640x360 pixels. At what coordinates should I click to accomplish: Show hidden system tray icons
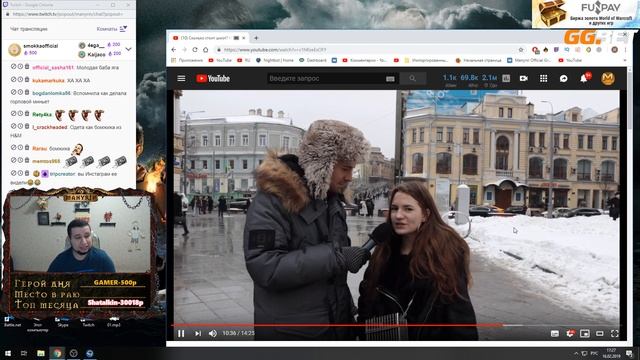[x=576, y=353]
